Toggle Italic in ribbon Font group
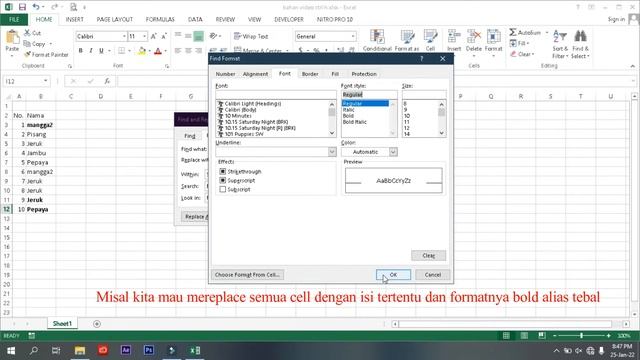The height and width of the screenshot is (360, 640). pyautogui.click(x=91, y=51)
